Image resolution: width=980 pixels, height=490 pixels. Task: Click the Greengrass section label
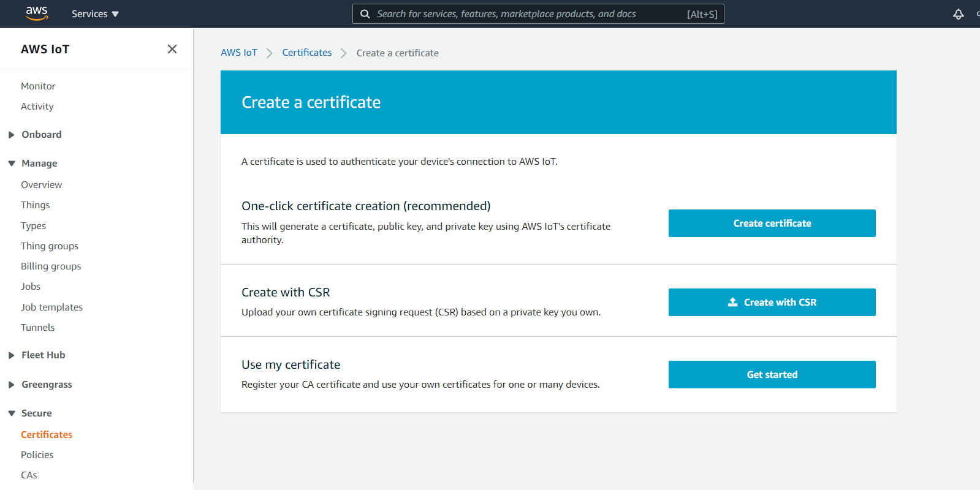(47, 385)
